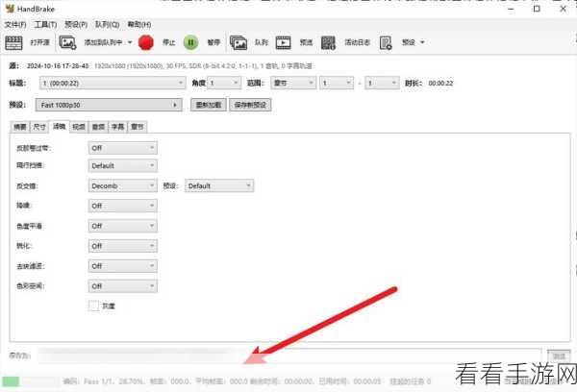Screen dimensions: 577x392
Task: Open the Queue (Q) menu
Action: pos(107,25)
